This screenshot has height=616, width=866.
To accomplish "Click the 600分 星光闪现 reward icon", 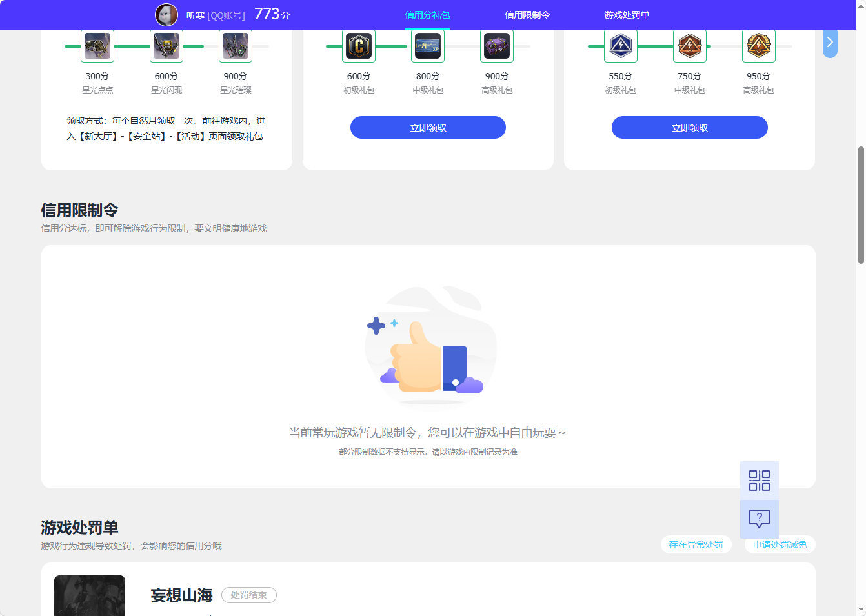I will [166, 46].
